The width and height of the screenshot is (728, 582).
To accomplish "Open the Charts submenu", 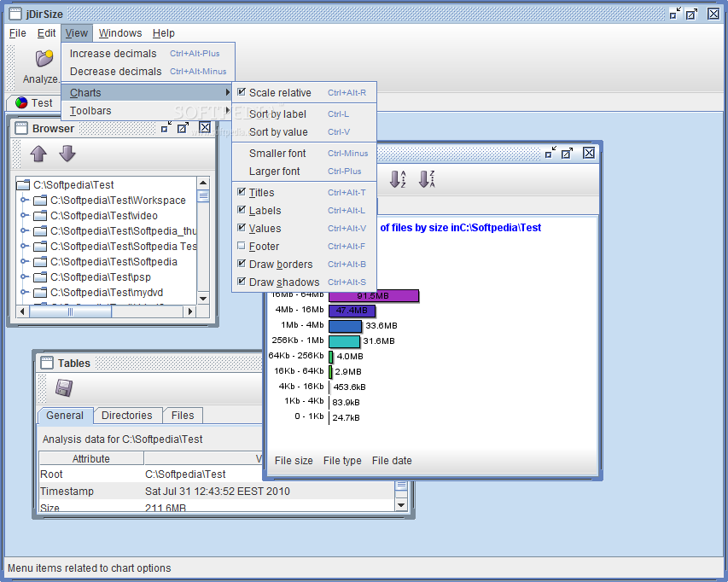I will pyautogui.click(x=147, y=92).
